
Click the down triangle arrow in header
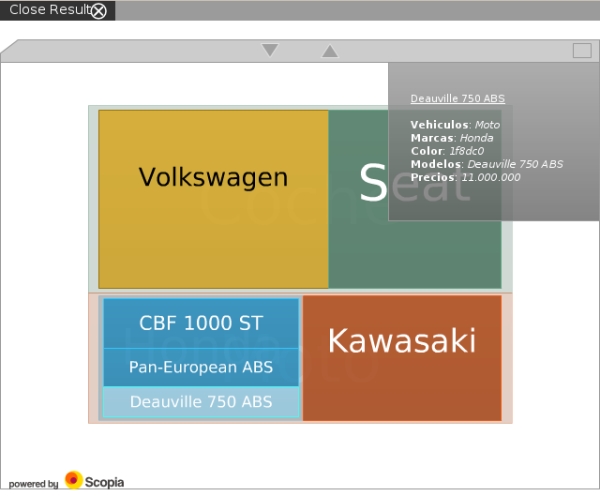(270, 50)
